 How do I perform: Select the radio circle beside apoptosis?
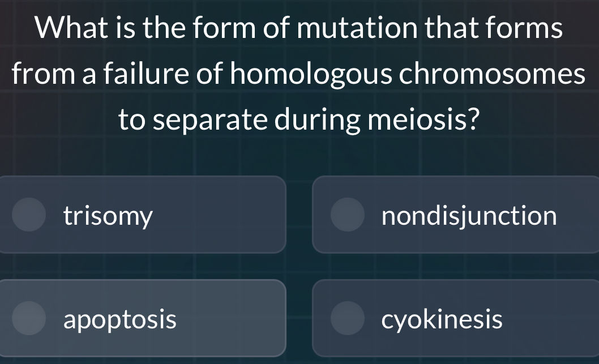coord(30,318)
